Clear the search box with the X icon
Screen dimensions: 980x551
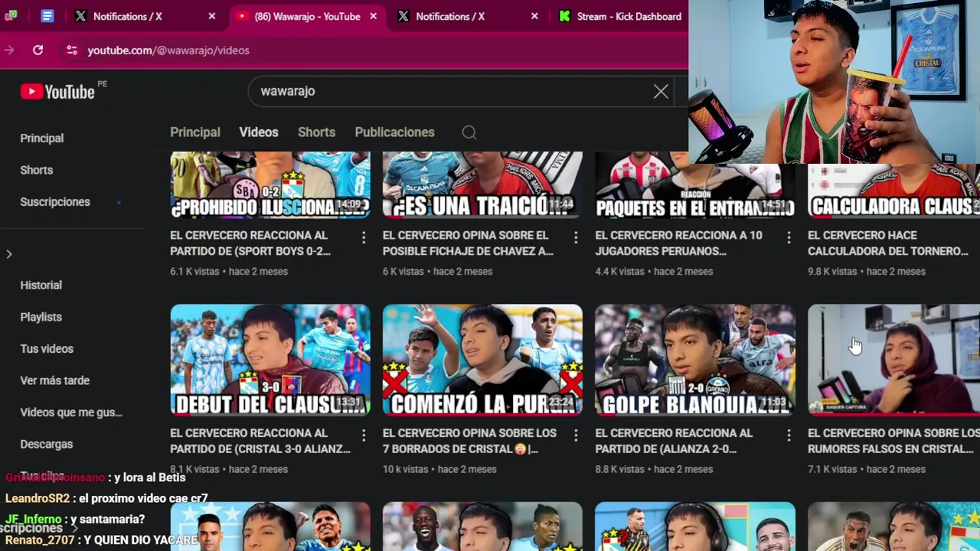tap(661, 92)
